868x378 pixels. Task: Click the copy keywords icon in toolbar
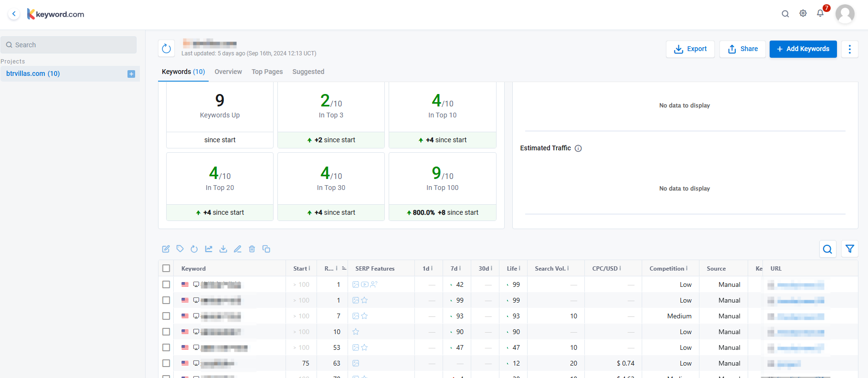pyautogui.click(x=266, y=249)
